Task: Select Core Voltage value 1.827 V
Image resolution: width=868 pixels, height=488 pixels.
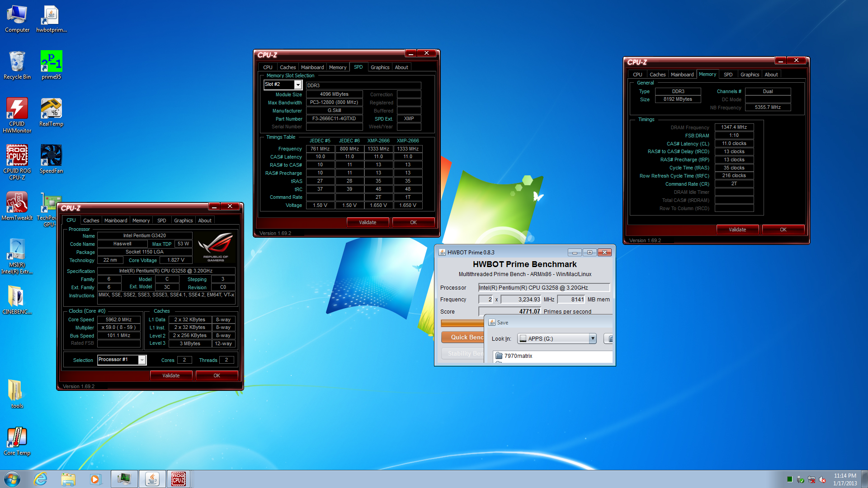Action: pyautogui.click(x=176, y=260)
